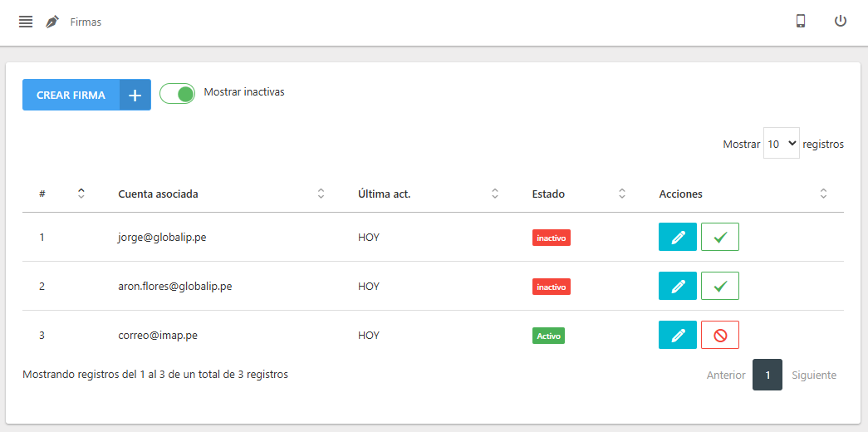
Task: Go to Anterior page
Action: coord(725,376)
